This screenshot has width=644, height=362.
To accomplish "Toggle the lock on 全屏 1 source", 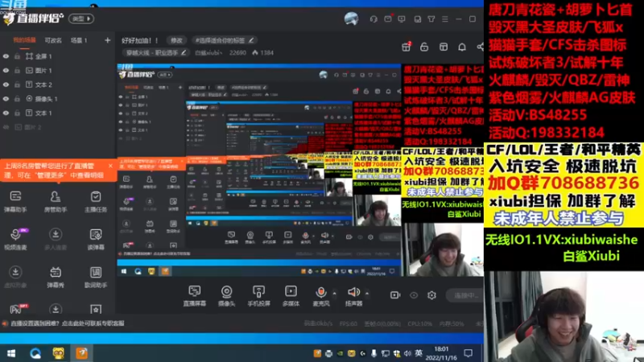I will click(x=17, y=56).
